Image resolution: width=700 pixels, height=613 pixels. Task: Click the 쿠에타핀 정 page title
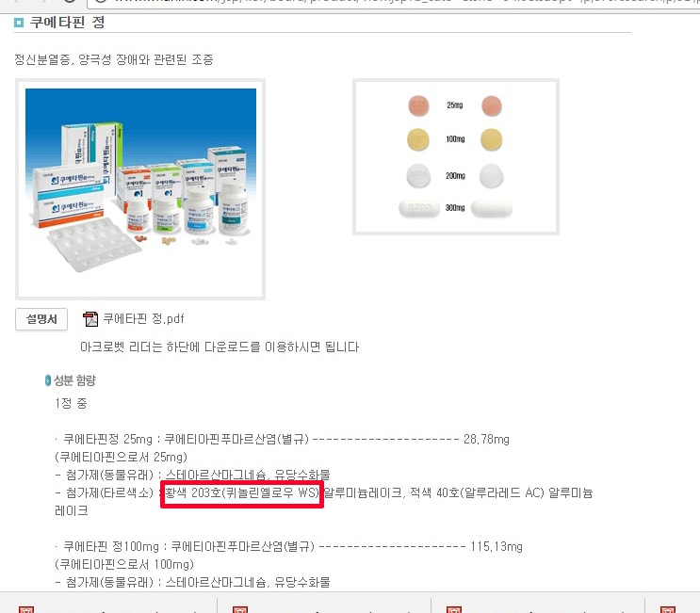pos(67,23)
